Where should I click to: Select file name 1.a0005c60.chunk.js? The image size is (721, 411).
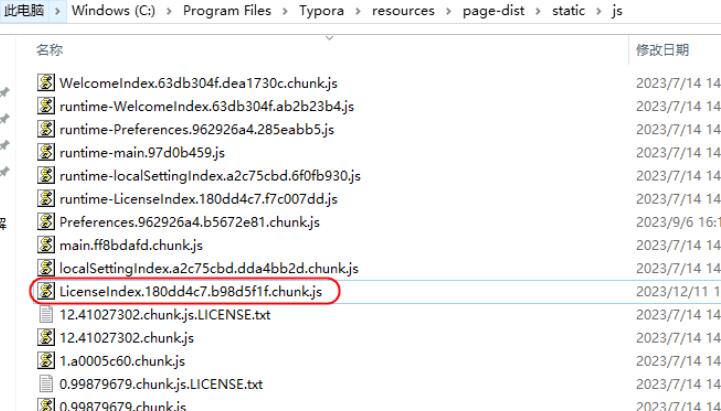(122, 361)
